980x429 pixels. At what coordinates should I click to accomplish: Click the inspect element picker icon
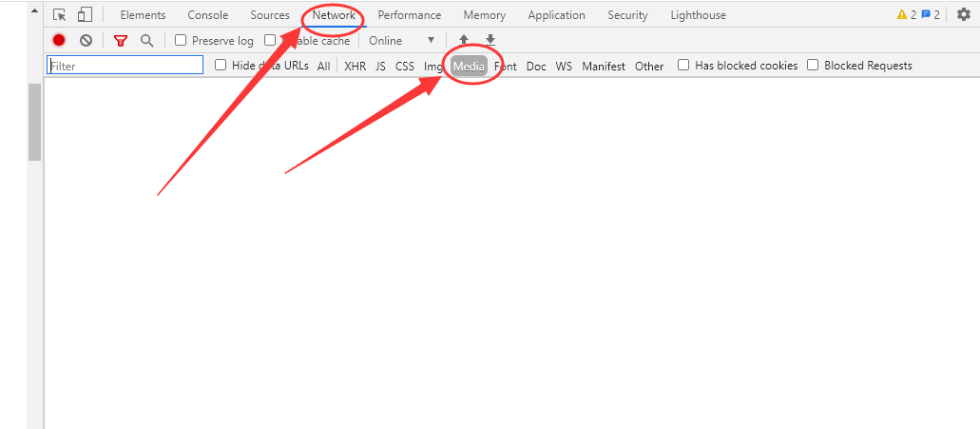(60, 15)
